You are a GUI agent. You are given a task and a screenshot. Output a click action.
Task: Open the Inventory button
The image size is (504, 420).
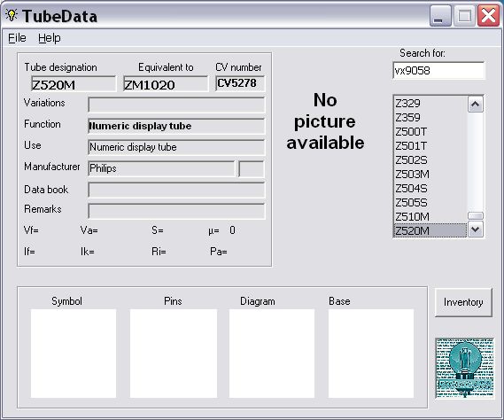coord(463,302)
